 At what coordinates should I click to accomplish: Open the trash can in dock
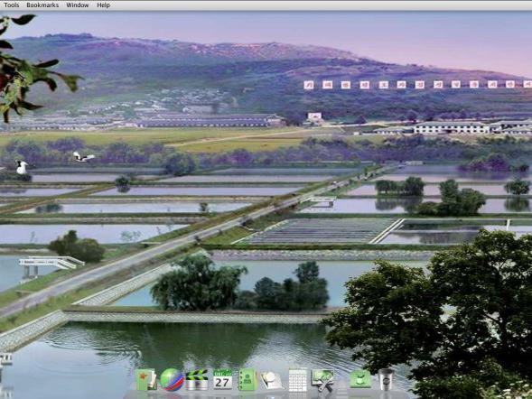(x=386, y=380)
